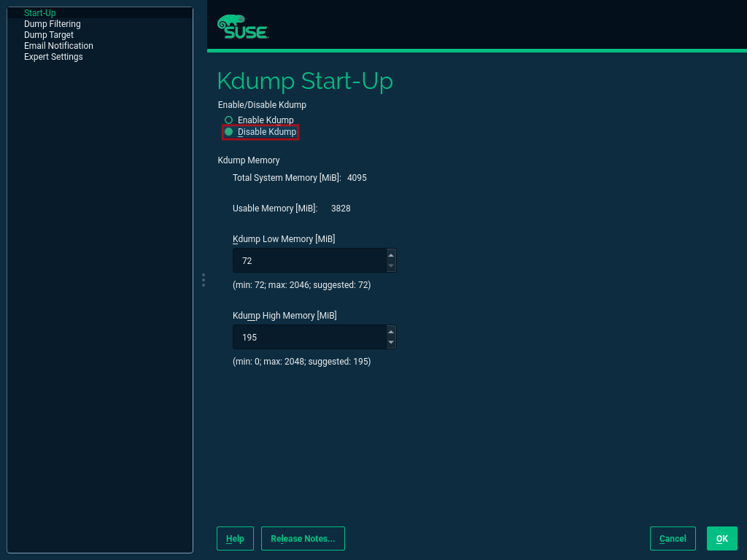Click the SUSE chameleon logo
Screen dimensions: 747x560
click(242, 27)
